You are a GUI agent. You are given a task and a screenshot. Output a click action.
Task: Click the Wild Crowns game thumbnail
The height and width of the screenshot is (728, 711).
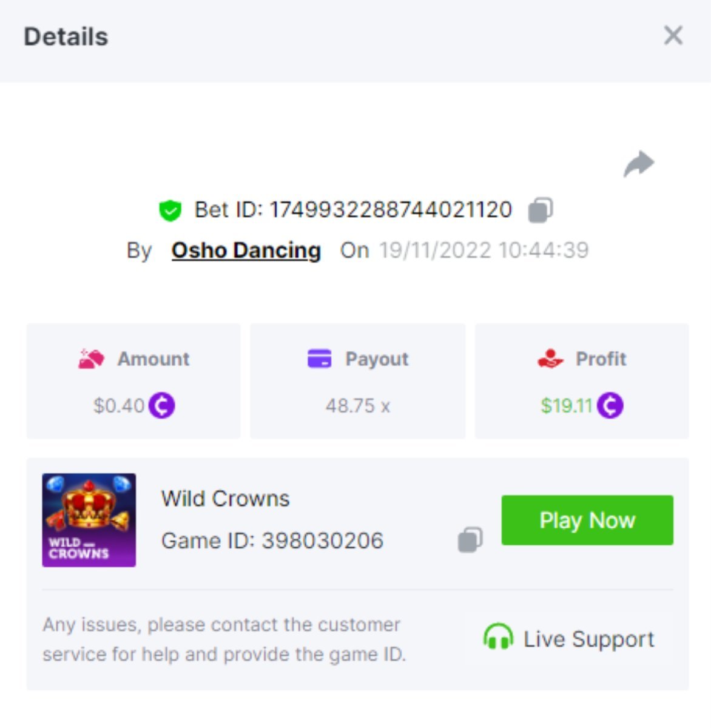click(x=89, y=520)
